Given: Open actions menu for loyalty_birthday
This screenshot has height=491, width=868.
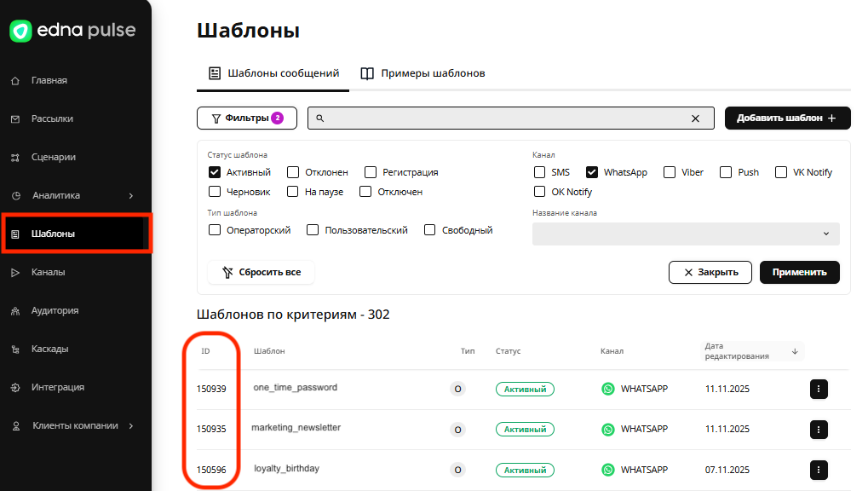Looking at the screenshot, I should tap(819, 470).
